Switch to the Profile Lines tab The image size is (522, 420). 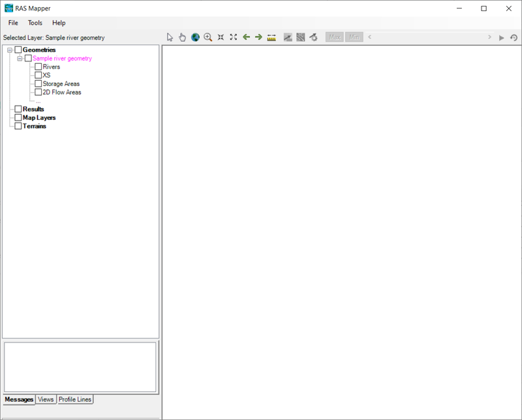click(75, 399)
